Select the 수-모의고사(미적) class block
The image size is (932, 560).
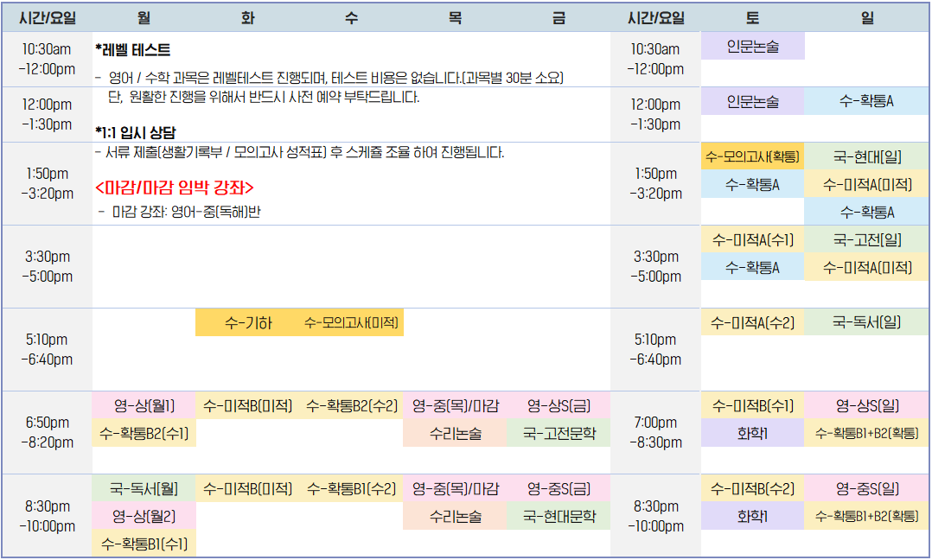tap(351, 323)
